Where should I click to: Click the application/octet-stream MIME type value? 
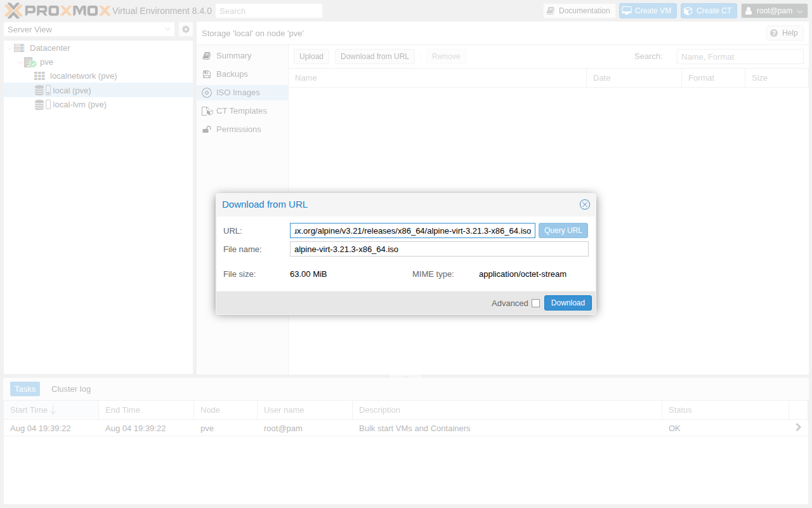pos(523,274)
